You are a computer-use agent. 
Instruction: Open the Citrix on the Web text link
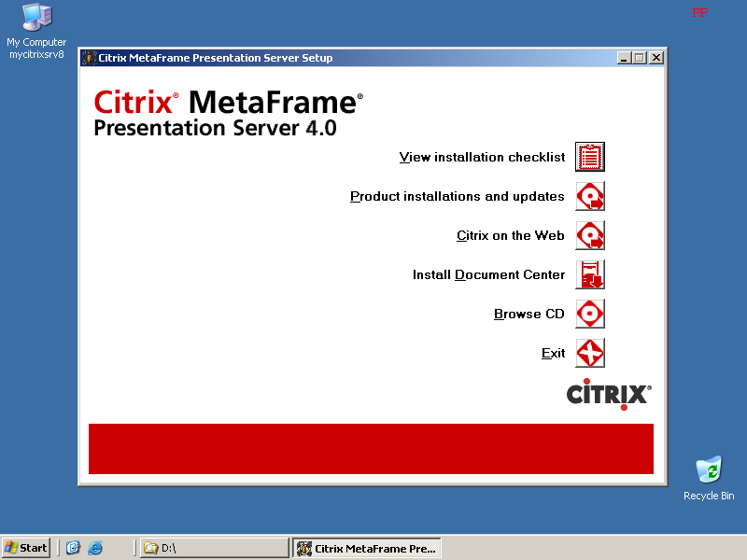[x=511, y=236]
